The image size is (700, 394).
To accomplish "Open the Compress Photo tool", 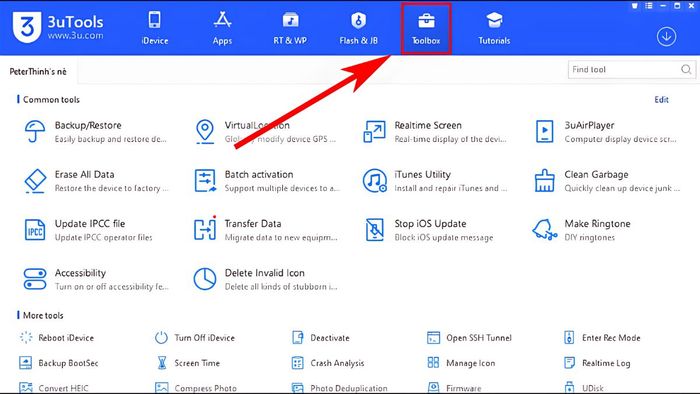I will pyautogui.click(x=196, y=388).
